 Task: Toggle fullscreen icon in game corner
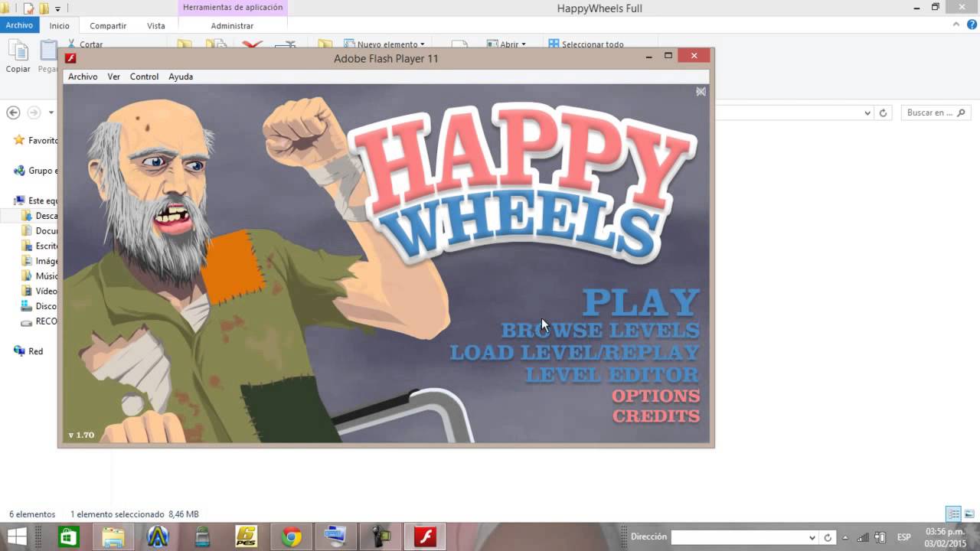pyautogui.click(x=701, y=92)
